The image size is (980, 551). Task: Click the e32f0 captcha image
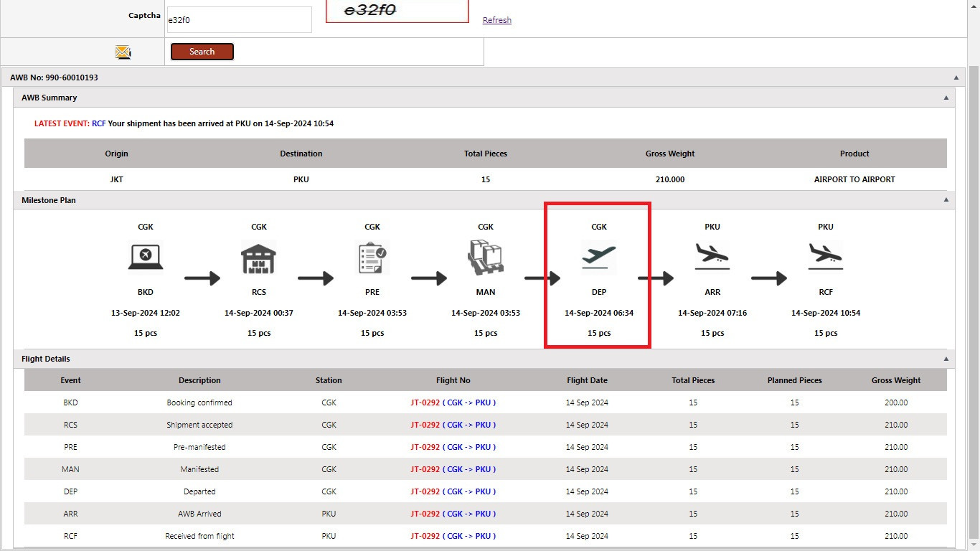click(397, 11)
